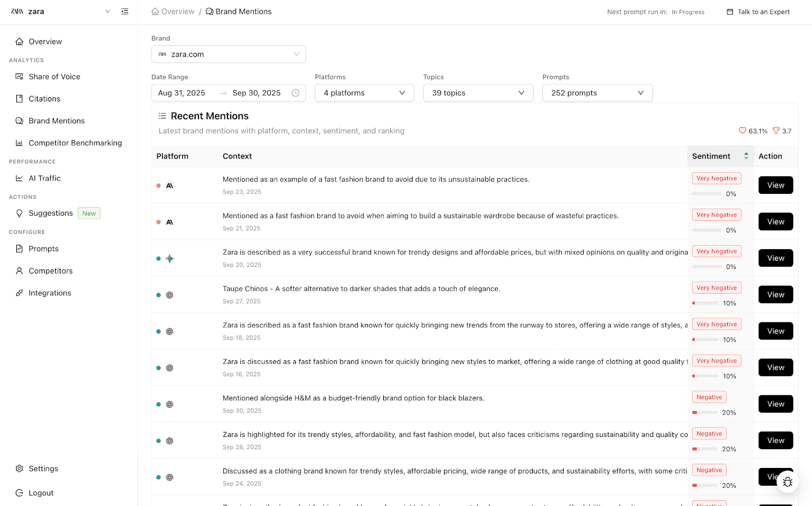Expand the 39 topics dropdown

[x=478, y=93]
